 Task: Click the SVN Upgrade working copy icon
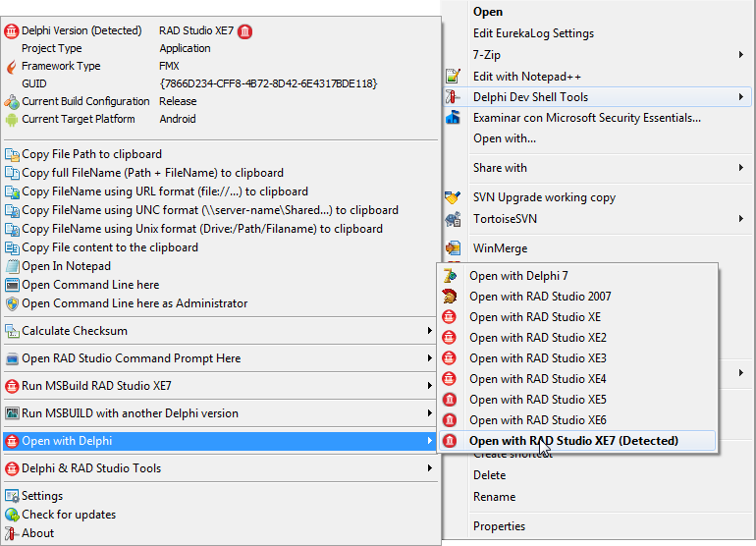click(x=453, y=197)
